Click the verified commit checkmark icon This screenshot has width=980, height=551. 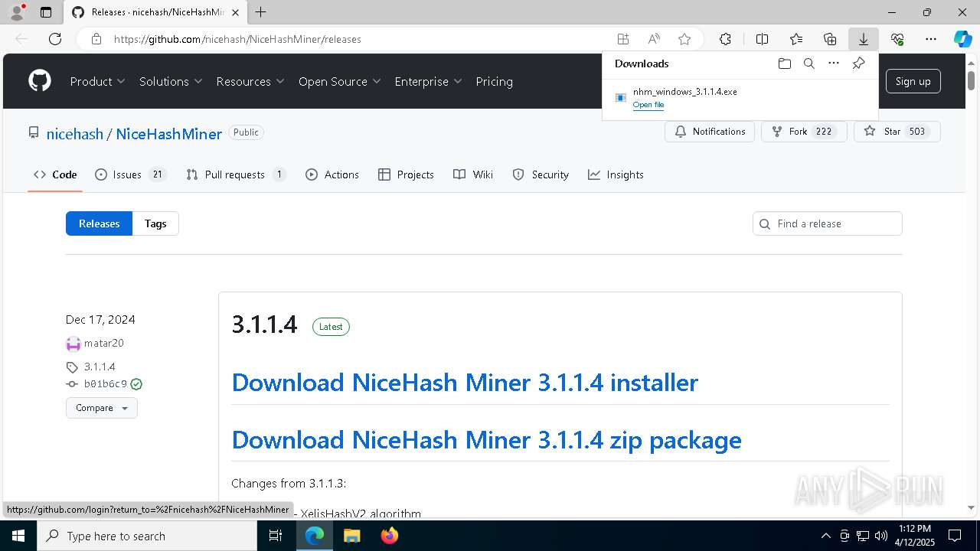pyautogui.click(x=136, y=384)
